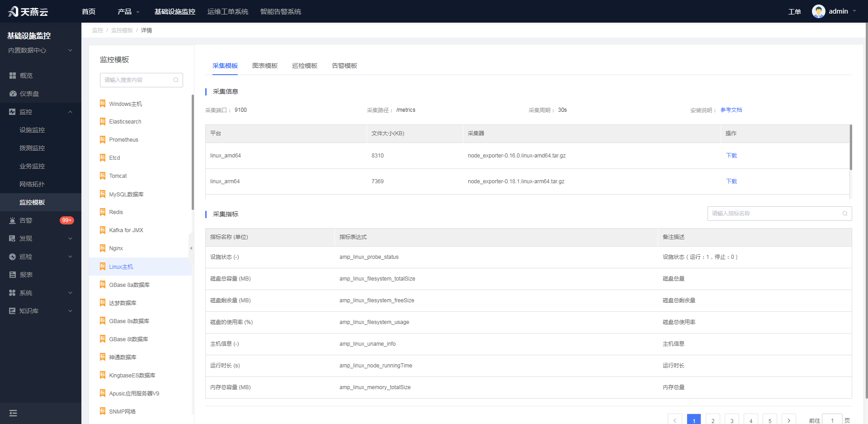Expand the 巡检 sidebar submenu chevron
This screenshot has height=424, width=868.
(x=70, y=257)
